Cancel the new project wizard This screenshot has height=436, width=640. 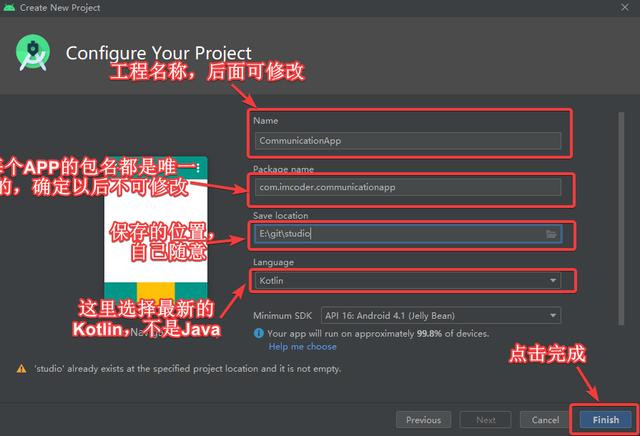click(545, 420)
